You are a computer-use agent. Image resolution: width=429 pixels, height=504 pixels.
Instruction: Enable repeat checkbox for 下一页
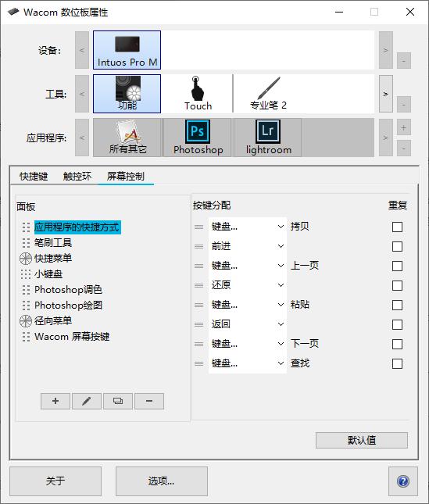pos(397,345)
